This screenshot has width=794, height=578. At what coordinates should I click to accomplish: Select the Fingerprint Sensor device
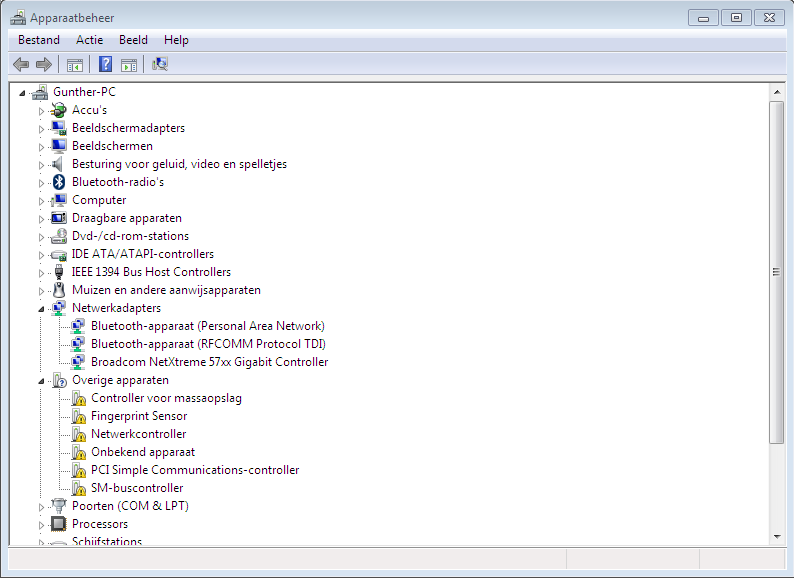pos(139,416)
